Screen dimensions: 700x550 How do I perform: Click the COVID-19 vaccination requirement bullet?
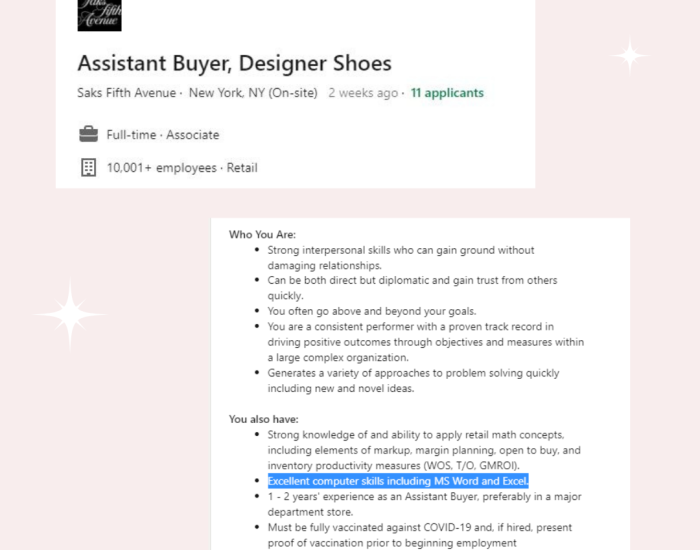pos(420,535)
